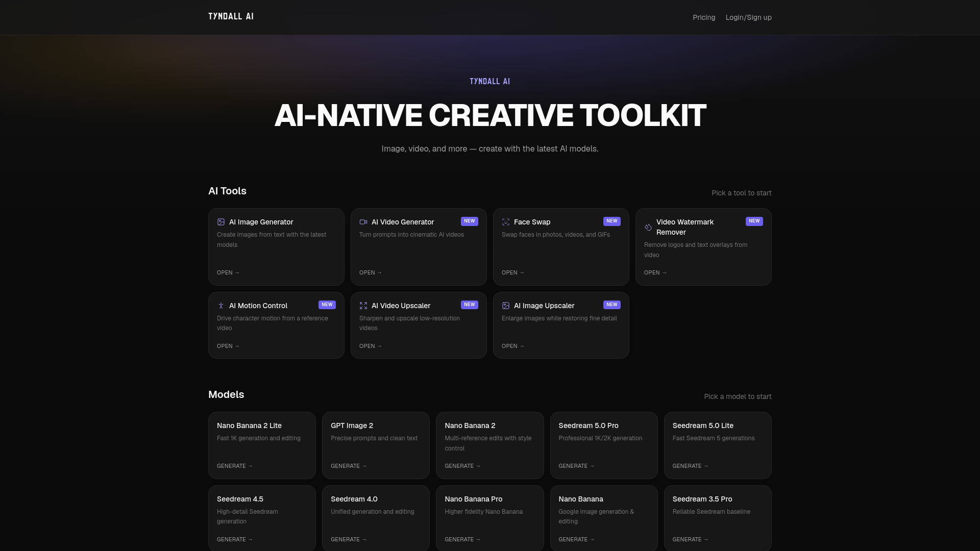Screen dimensions: 980x551
Task: Click GENERATE under Seedream 3.5 Pro
Action: [x=691, y=539]
